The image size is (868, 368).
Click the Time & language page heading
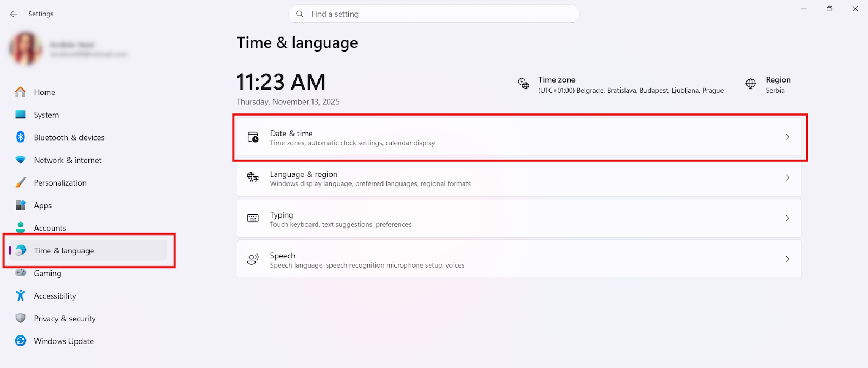click(297, 43)
